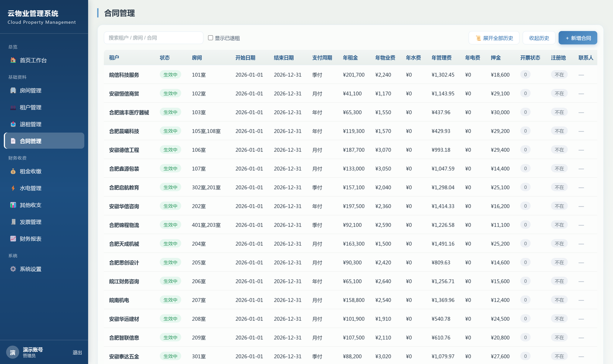Image resolution: width=613 pixels, height=364 pixels.
Task: Open the 租户管理 menu item
Action: (44, 107)
